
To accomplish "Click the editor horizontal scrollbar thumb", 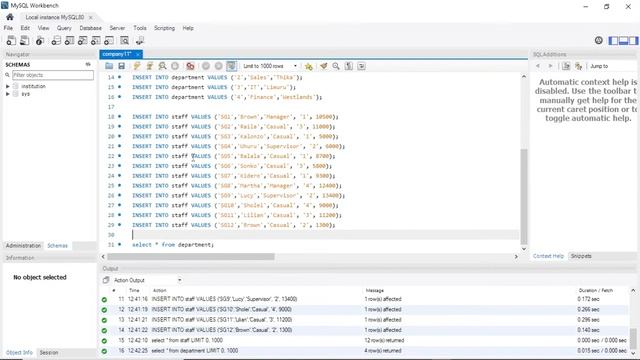I will (x=191, y=257).
